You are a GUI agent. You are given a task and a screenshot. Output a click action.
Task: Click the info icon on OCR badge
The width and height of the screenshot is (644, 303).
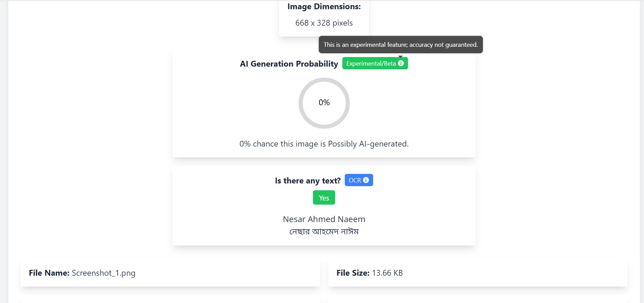[366, 180]
